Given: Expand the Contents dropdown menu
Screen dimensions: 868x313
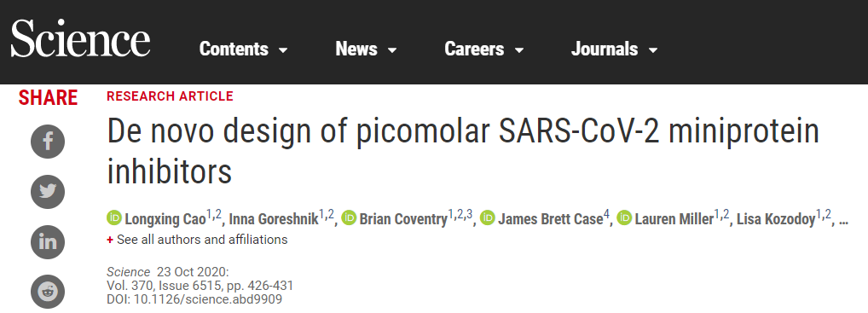Looking at the screenshot, I should tap(243, 49).
